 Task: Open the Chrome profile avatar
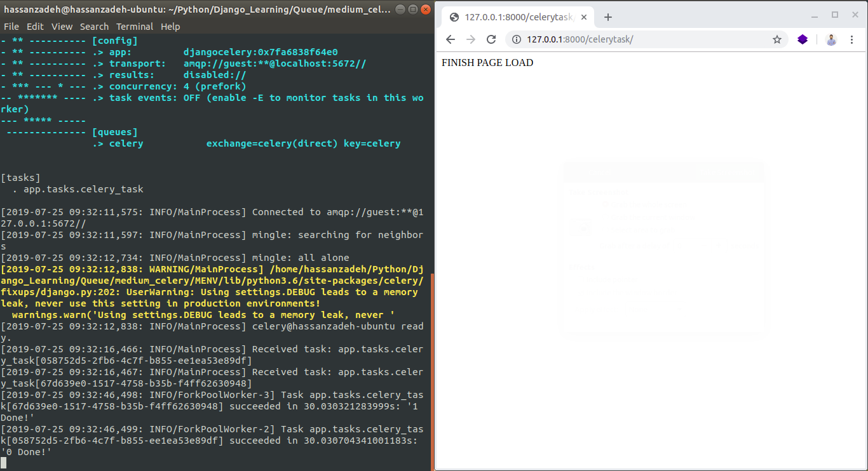pyautogui.click(x=831, y=39)
